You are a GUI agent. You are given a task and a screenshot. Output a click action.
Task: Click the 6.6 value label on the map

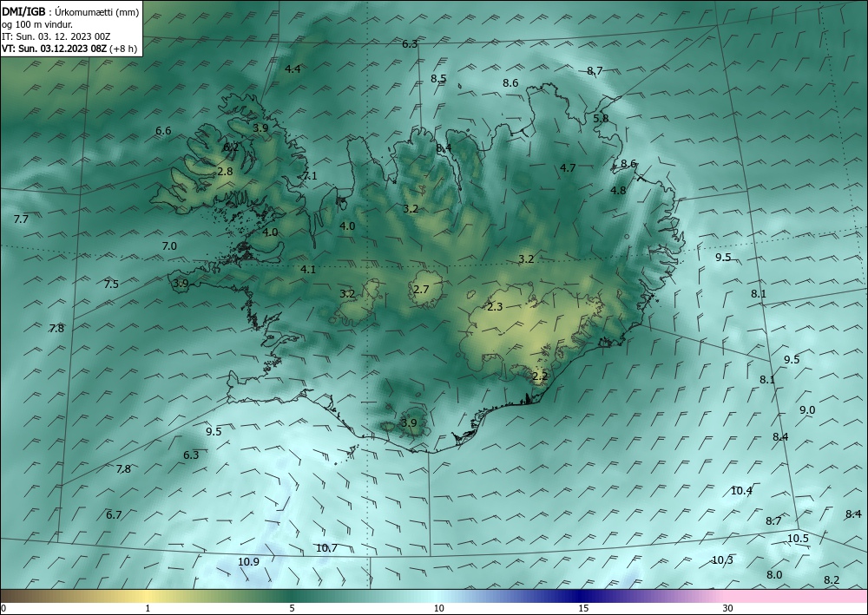click(x=163, y=131)
